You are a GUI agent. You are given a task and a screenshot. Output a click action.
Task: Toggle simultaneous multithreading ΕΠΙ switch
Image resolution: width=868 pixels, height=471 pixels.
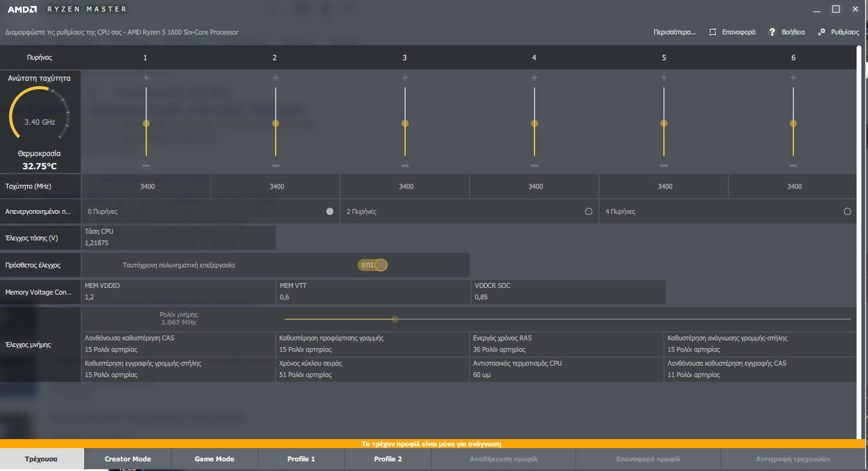pyautogui.click(x=372, y=265)
